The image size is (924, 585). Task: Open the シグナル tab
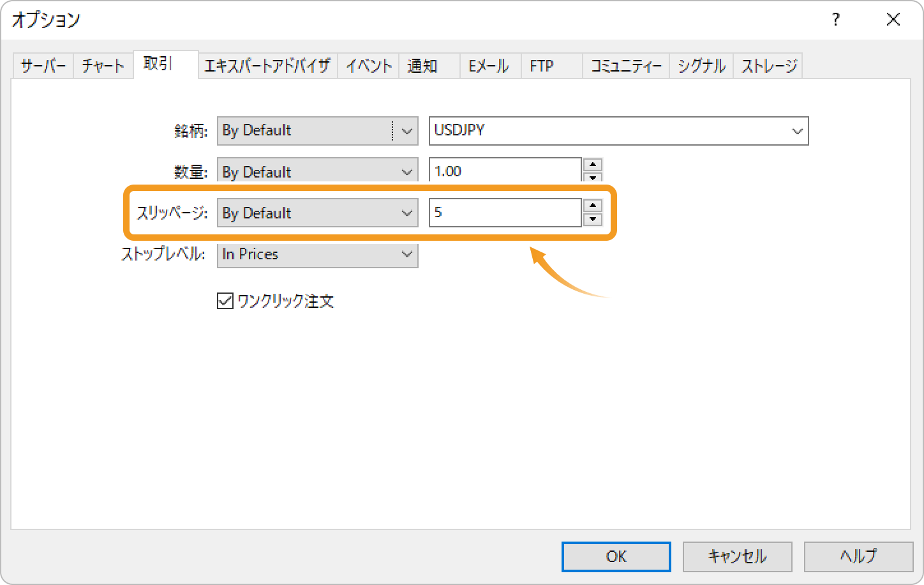pyautogui.click(x=701, y=66)
